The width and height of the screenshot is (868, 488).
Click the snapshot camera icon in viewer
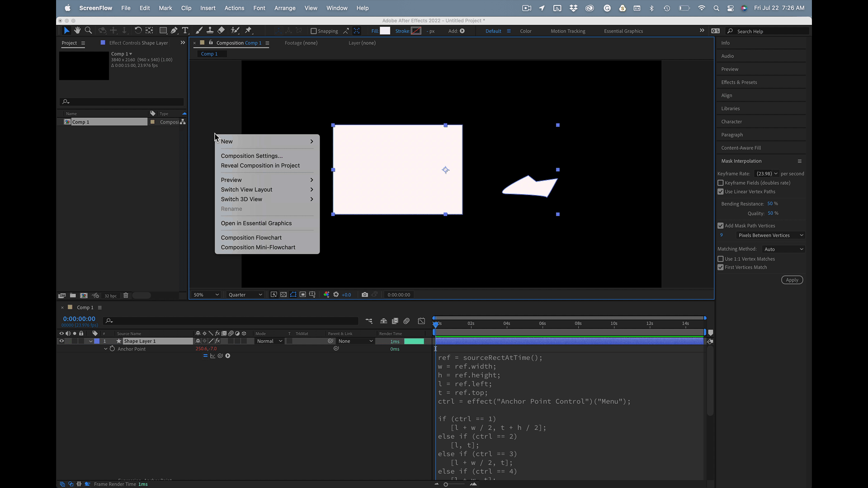(x=365, y=295)
